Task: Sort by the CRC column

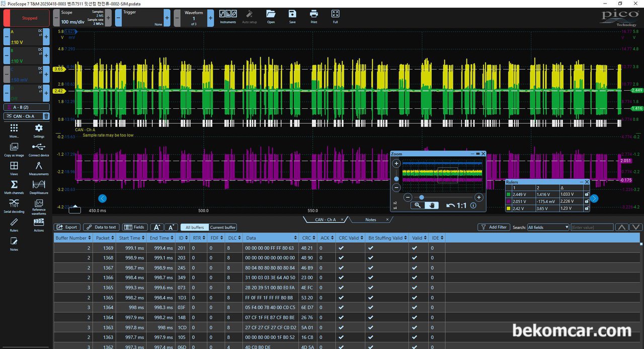Action: pos(309,238)
